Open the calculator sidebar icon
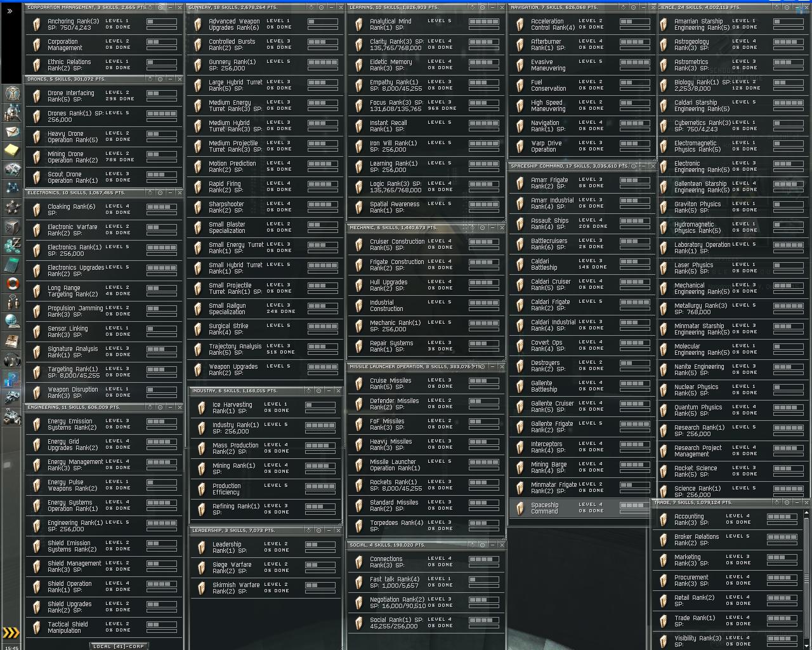Screen dimensions: 812x650 [12, 265]
